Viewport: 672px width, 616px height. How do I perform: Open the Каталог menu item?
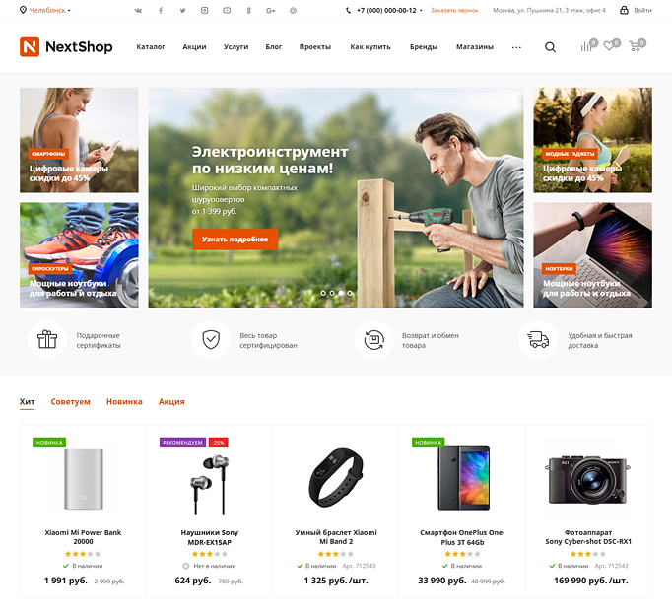click(151, 46)
